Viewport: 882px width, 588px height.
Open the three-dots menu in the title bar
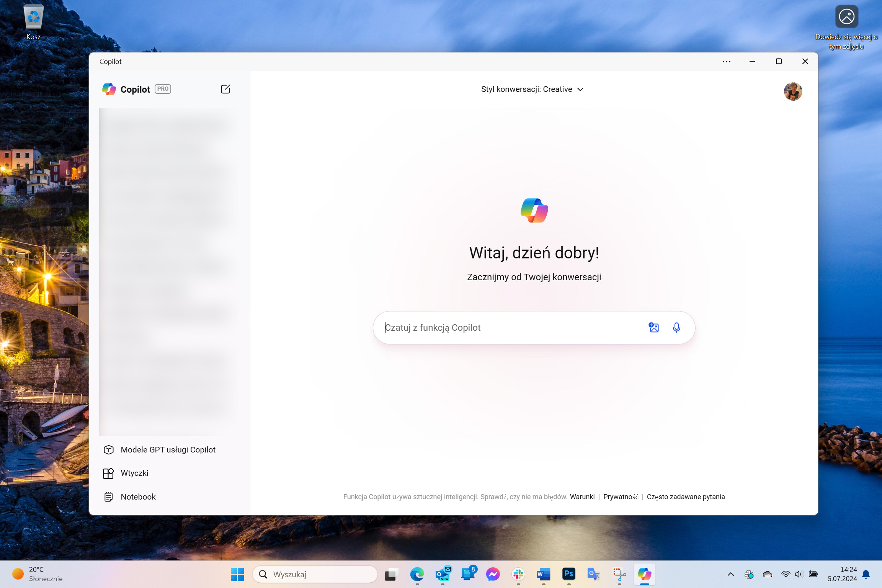point(726,62)
